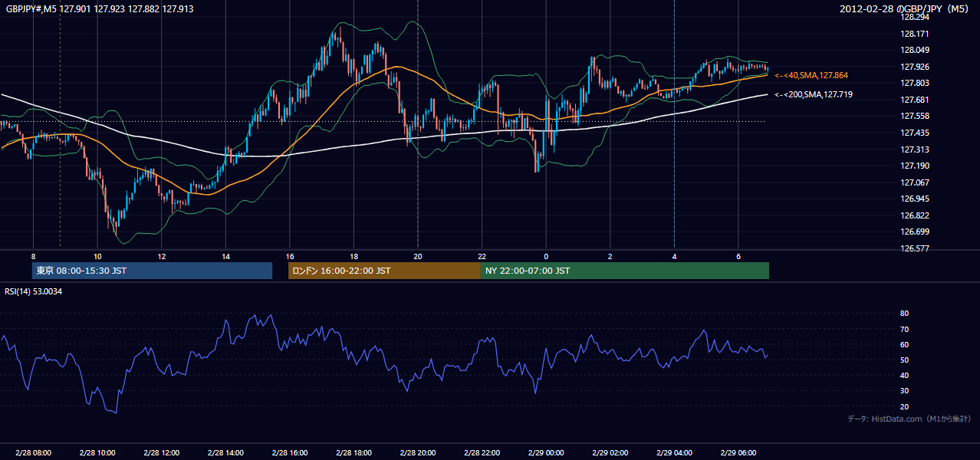Click the 2/28 14:00 date label

point(225,453)
